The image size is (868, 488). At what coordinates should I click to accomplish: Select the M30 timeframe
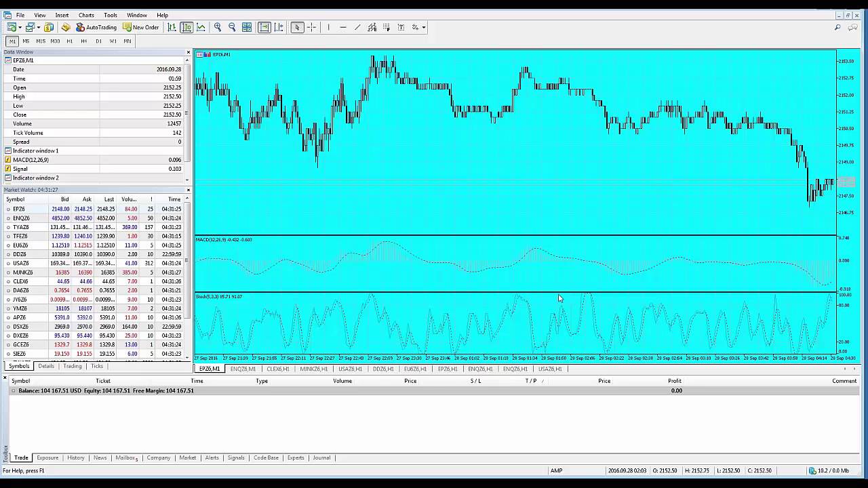click(x=55, y=41)
